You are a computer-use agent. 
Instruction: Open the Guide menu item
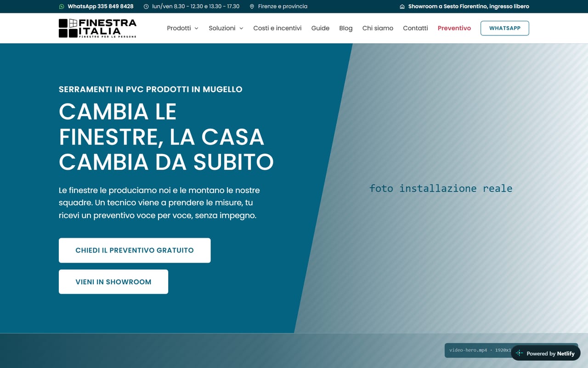[320, 28]
